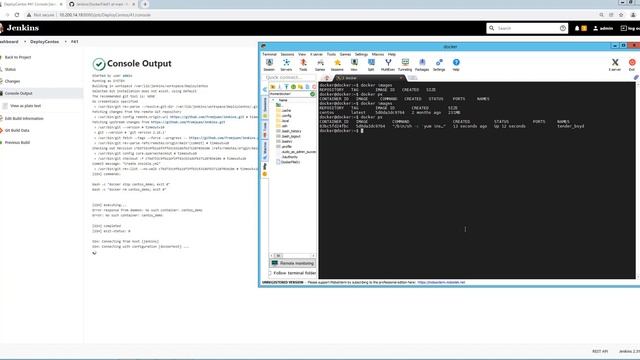The height and width of the screenshot is (360, 640).
Task: Click the GitHub icon on second browser tab
Action: [x=72, y=4]
